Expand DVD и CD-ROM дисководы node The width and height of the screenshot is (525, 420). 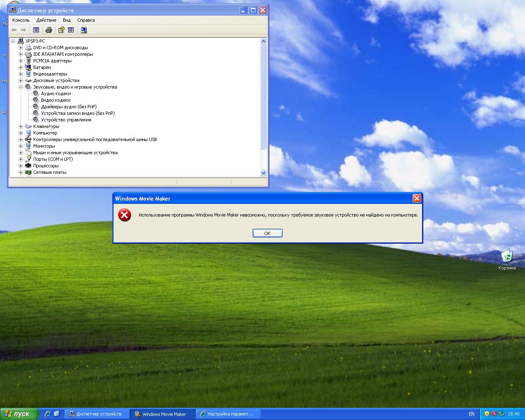pos(21,48)
